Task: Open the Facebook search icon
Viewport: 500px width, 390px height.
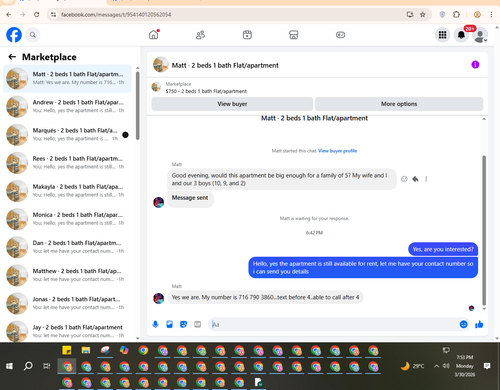Action: [33, 35]
